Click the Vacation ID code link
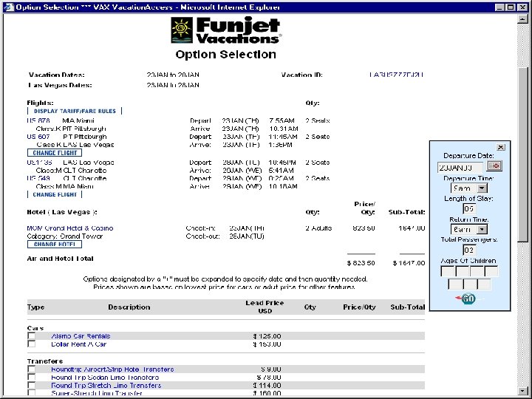This screenshot has height=399, width=532. click(396, 75)
